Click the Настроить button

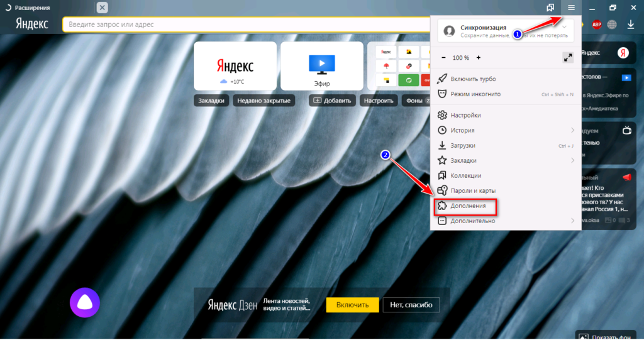point(378,101)
